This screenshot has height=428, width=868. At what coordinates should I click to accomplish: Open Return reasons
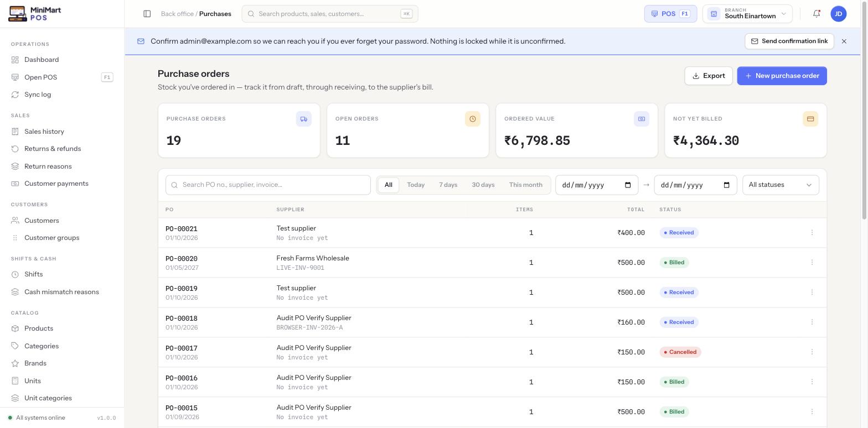(62, 166)
